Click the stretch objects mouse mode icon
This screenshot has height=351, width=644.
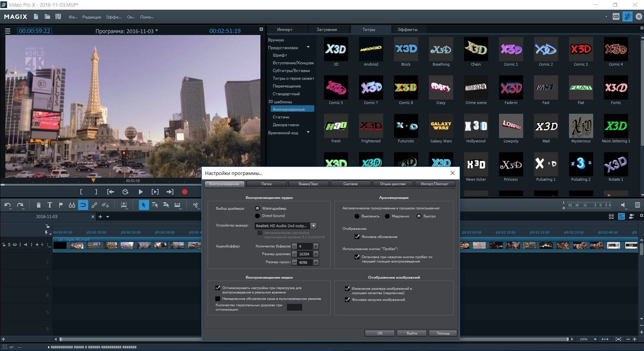(177, 205)
